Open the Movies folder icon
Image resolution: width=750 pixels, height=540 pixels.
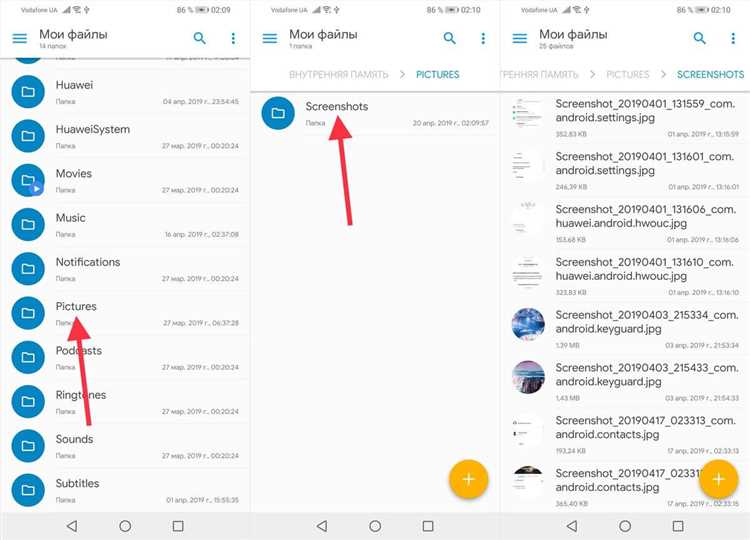click(30, 181)
